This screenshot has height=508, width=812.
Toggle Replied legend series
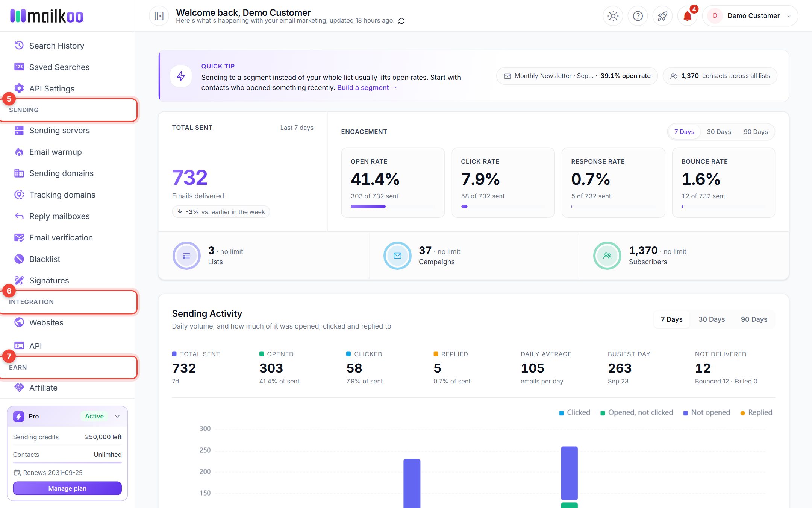tap(756, 412)
